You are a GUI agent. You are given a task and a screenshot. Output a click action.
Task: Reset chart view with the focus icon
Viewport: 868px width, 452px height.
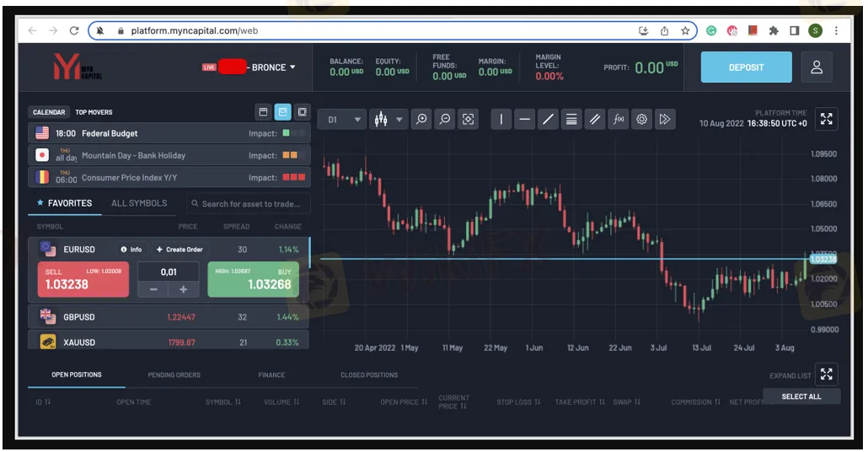pyautogui.click(x=468, y=119)
